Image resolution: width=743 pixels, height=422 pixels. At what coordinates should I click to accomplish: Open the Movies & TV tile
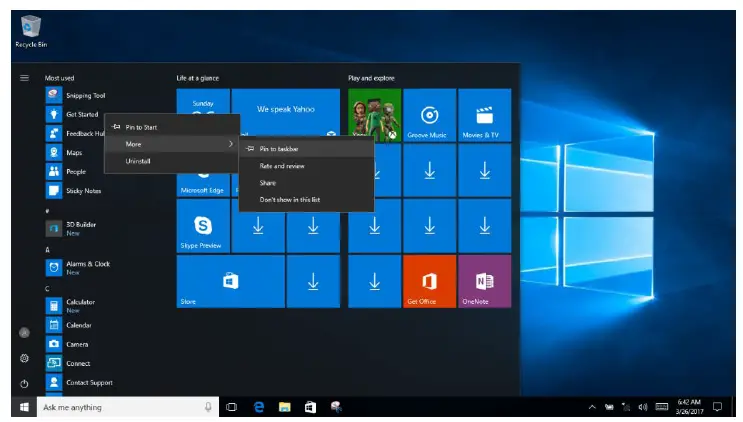point(484,116)
